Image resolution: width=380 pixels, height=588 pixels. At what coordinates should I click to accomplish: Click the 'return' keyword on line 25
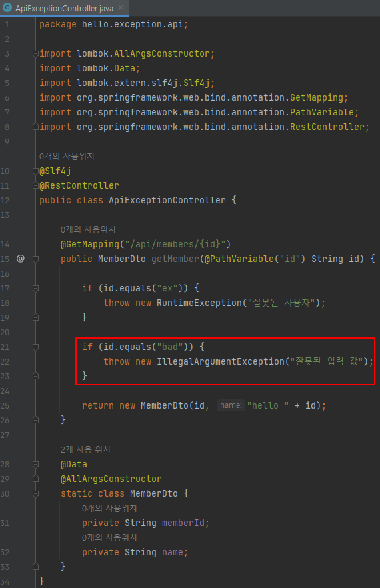(x=98, y=405)
